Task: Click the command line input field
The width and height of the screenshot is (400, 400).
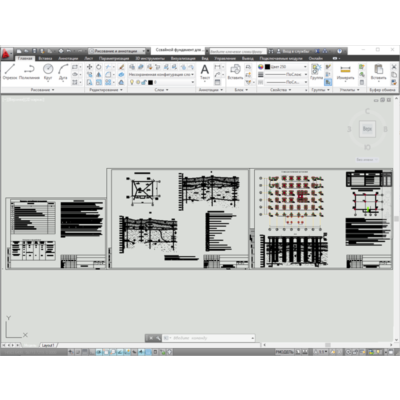Action: [208, 338]
